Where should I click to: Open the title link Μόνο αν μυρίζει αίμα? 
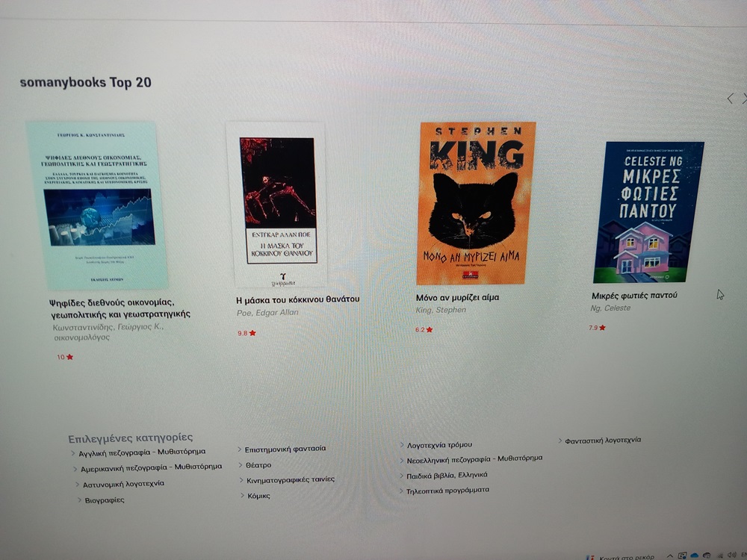pos(457,298)
